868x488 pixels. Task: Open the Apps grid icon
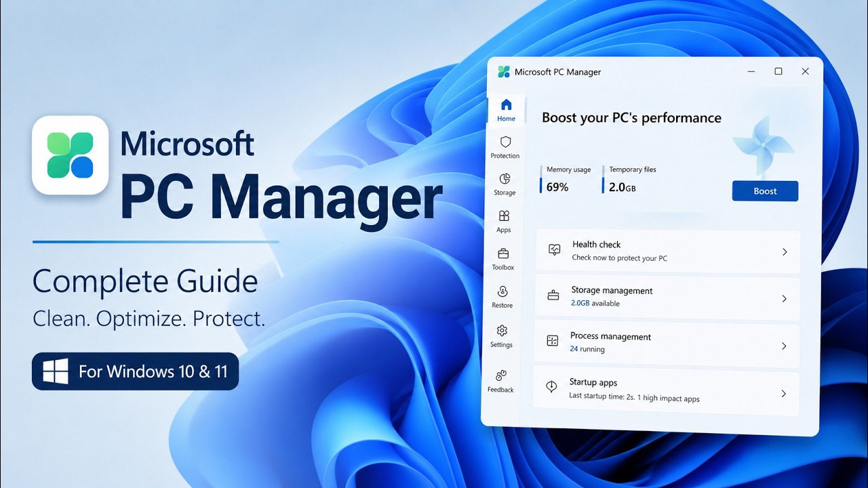(504, 216)
